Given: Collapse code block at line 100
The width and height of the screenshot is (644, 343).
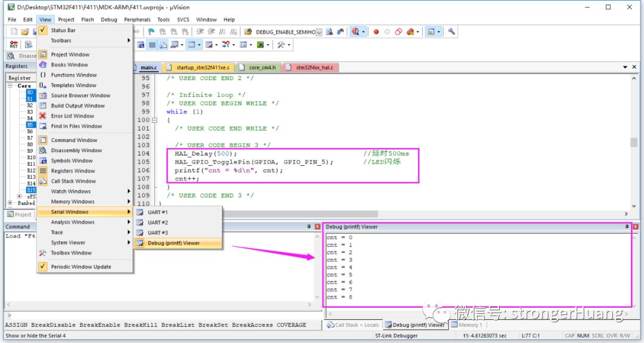Looking at the screenshot, I should pos(155,120).
